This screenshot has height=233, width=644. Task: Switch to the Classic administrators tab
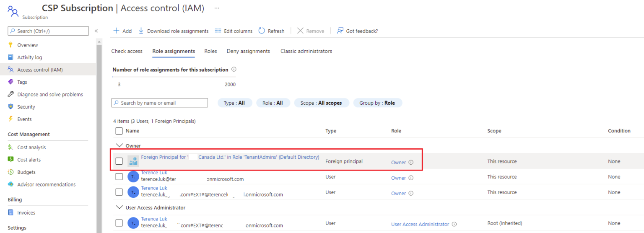(306, 51)
